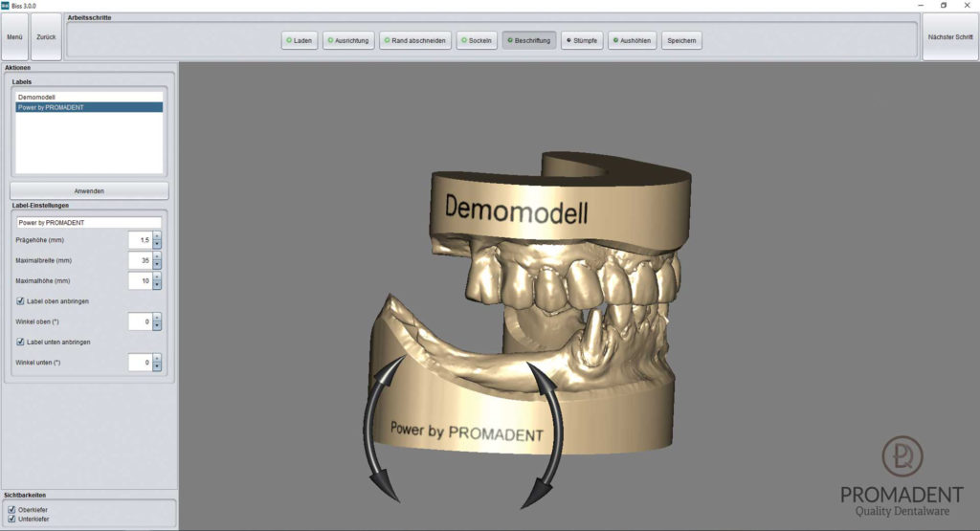
Task: Increase Winkel unten with up arrow
Action: click(x=157, y=359)
